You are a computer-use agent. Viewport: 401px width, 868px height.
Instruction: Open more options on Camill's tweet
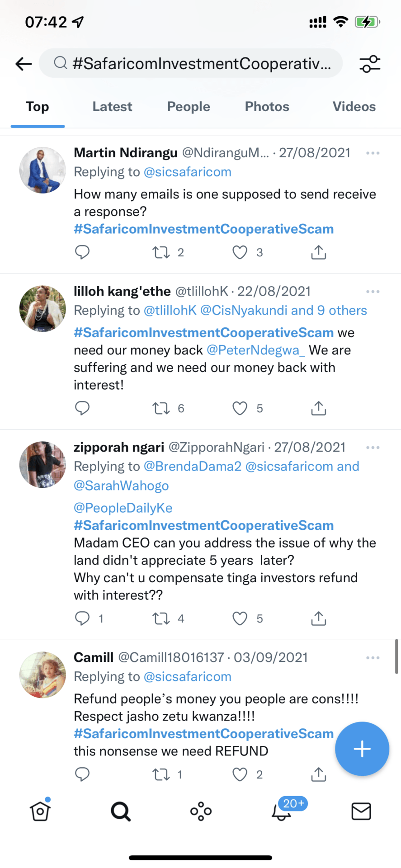click(x=373, y=658)
